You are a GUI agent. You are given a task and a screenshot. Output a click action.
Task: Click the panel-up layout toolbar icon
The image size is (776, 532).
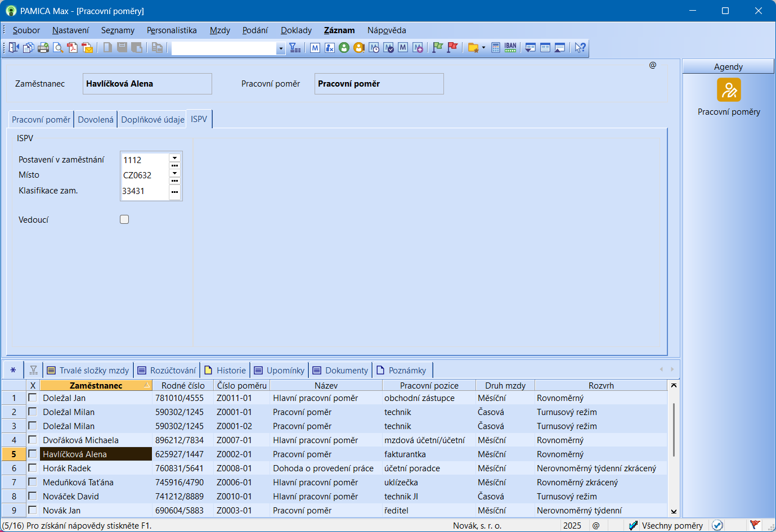tap(559, 48)
